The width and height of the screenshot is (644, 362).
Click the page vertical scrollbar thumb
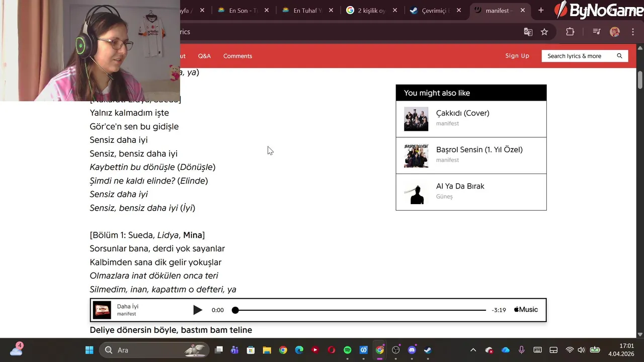640,79
